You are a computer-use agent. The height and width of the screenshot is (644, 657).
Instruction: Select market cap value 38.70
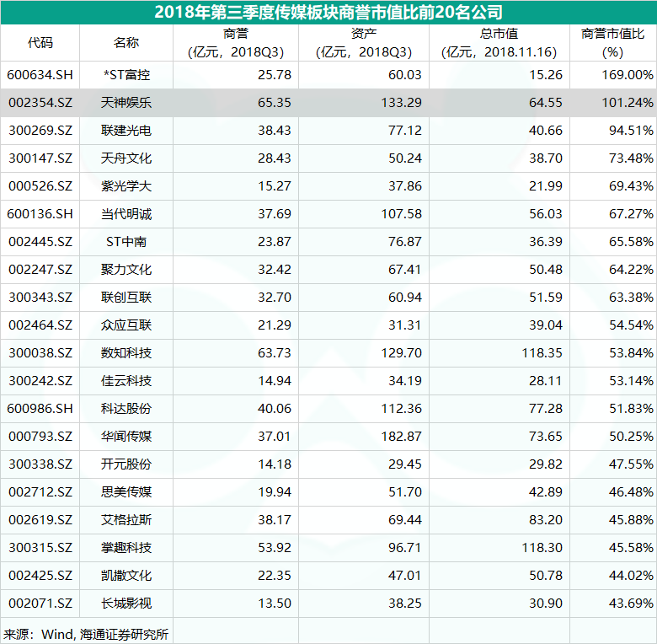coord(546,158)
